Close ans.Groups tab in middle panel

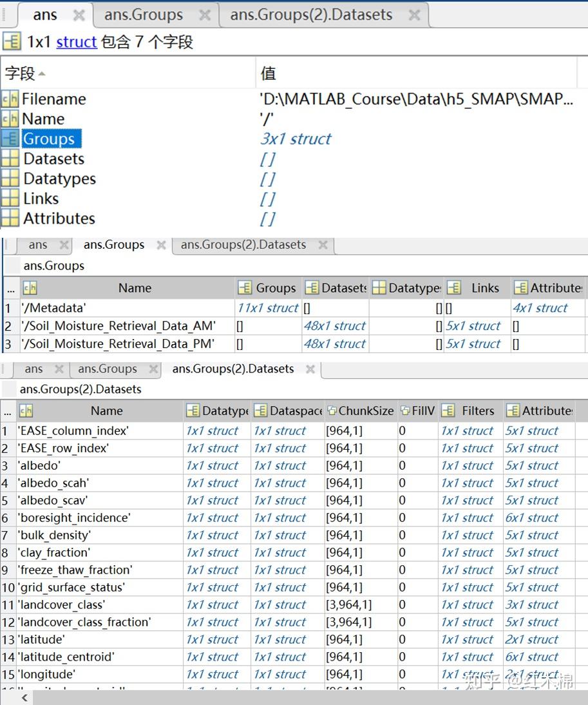[161, 245]
